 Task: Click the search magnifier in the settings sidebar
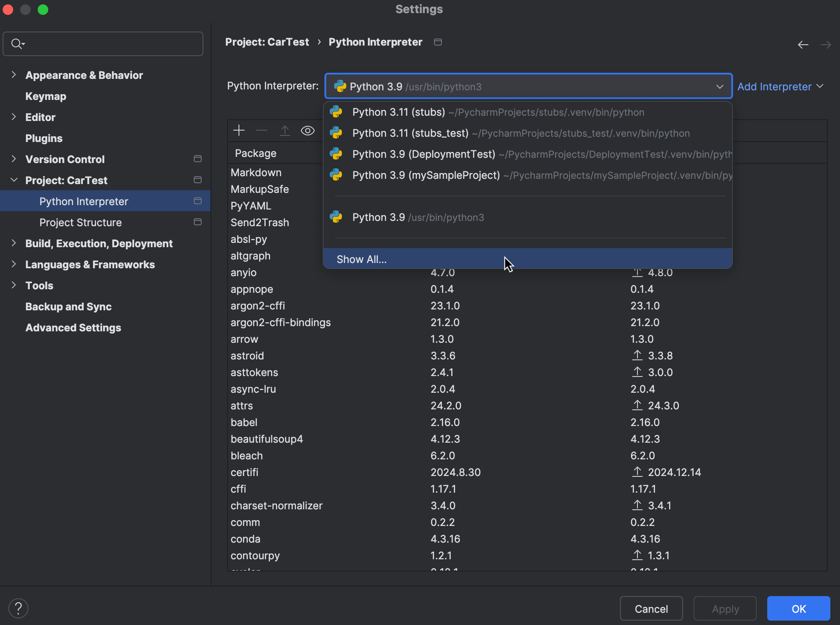(x=18, y=43)
